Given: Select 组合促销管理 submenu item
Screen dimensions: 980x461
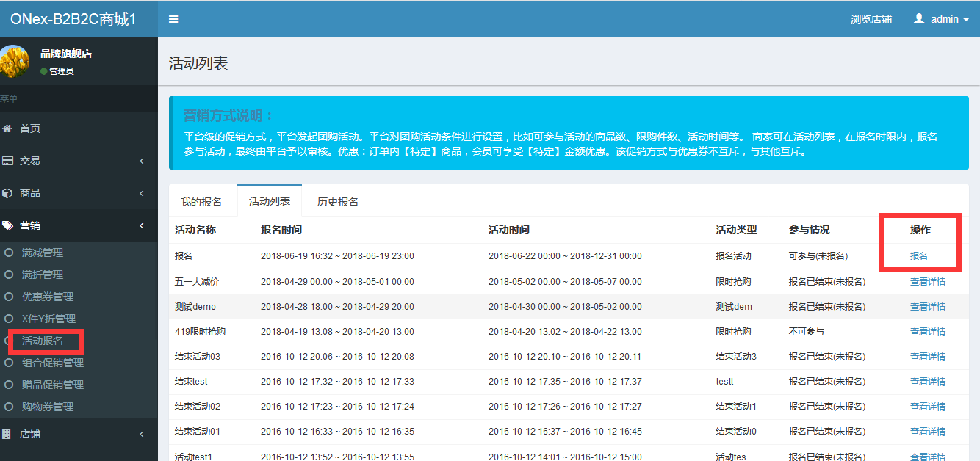Looking at the screenshot, I should point(53,363).
